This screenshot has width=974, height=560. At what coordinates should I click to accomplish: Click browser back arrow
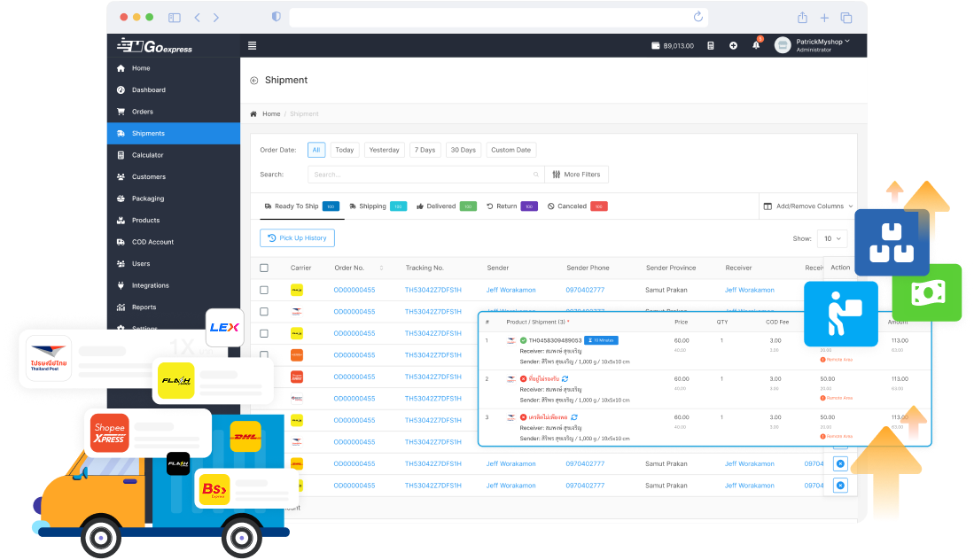coord(197,18)
